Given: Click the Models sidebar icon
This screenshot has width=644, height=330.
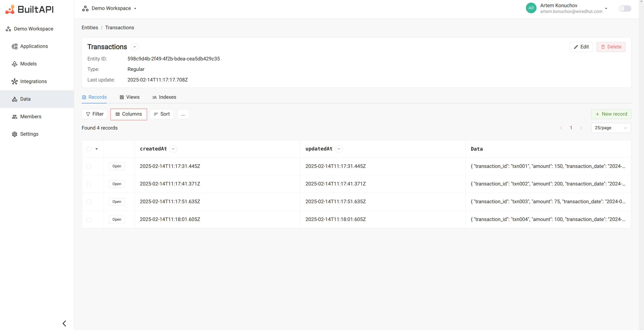Looking at the screenshot, I should [x=15, y=64].
